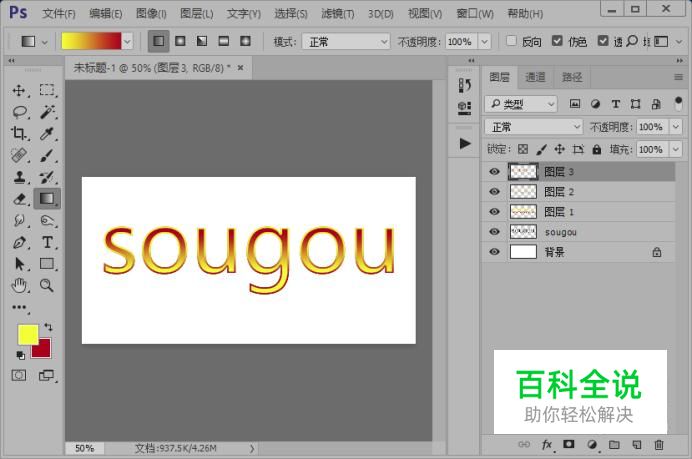Image resolution: width=692 pixels, height=459 pixels.
Task: Choose the Linear Gradient style
Action: (158, 41)
